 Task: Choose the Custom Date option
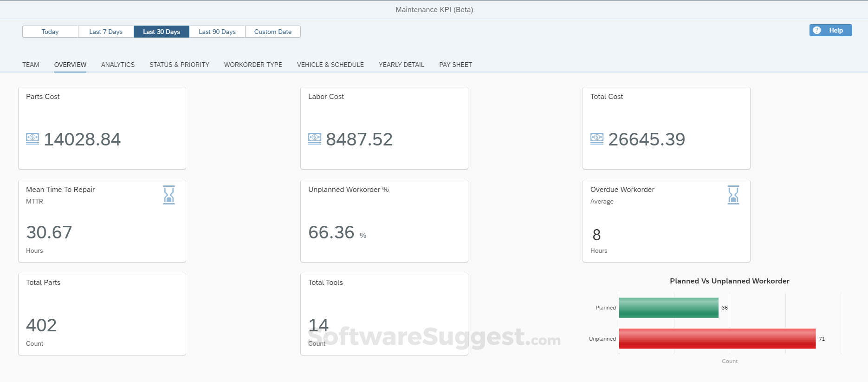click(x=273, y=32)
